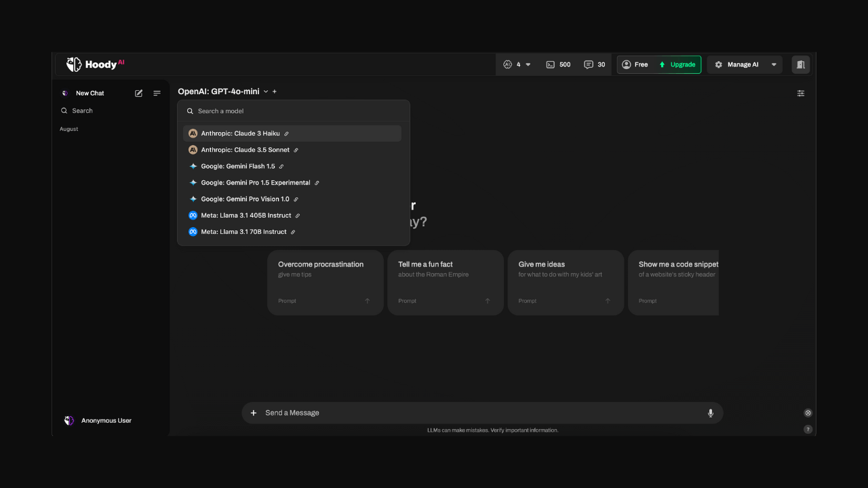Click link icon beside Llama 3.1 70B Instruct
This screenshot has width=868, height=488.
(x=293, y=232)
